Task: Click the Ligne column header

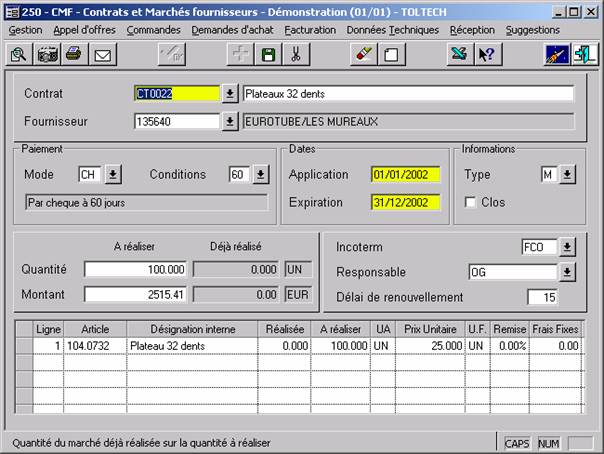Action: tap(48, 329)
